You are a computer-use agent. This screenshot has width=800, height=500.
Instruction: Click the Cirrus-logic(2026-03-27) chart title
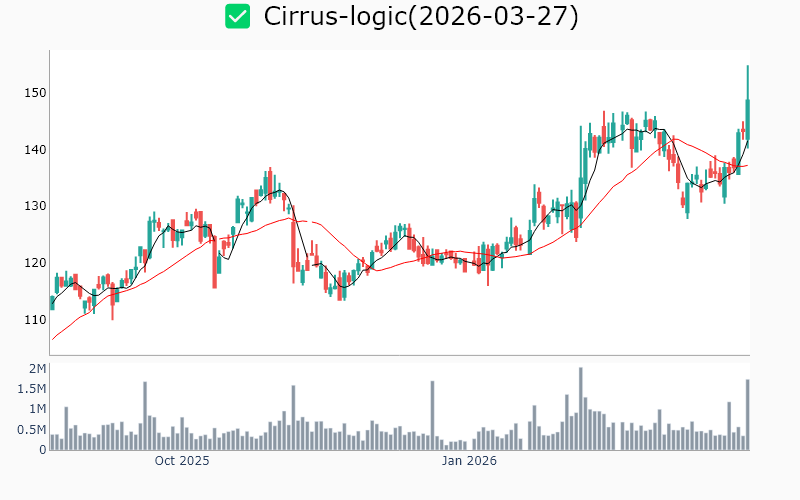click(x=421, y=17)
